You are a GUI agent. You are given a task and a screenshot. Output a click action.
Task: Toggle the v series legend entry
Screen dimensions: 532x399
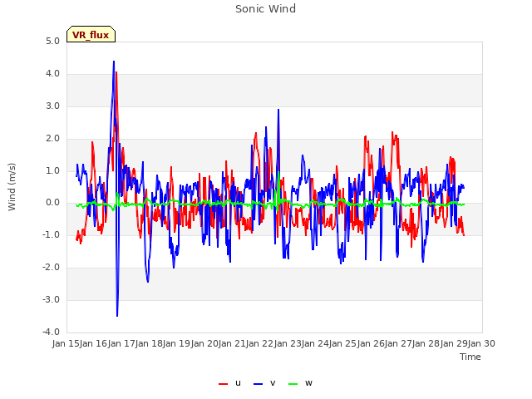(x=264, y=383)
